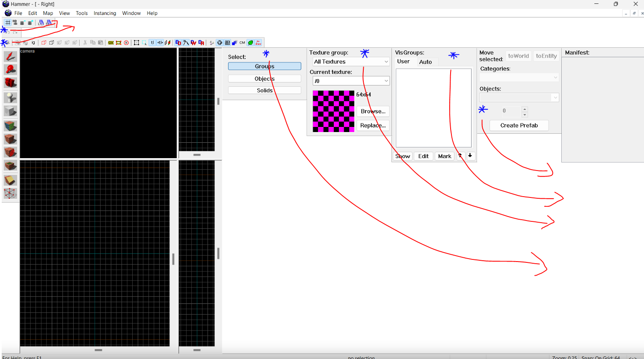This screenshot has width=644, height=359.
Task: Click the Smaller Grid icon
Action: click(x=22, y=23)
